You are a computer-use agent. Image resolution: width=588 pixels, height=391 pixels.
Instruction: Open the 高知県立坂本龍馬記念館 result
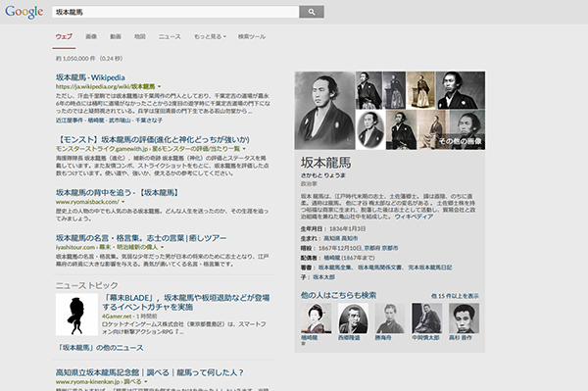(150, 372)
